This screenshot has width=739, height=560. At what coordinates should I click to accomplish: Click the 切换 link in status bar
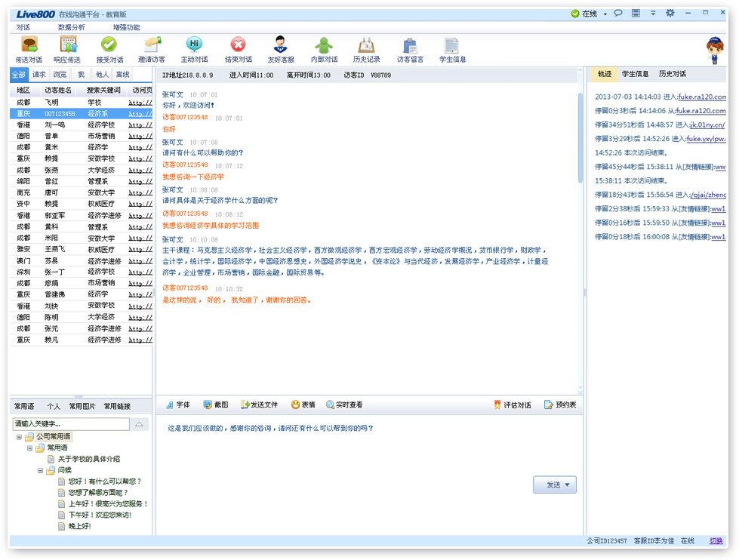click(716, 541)
